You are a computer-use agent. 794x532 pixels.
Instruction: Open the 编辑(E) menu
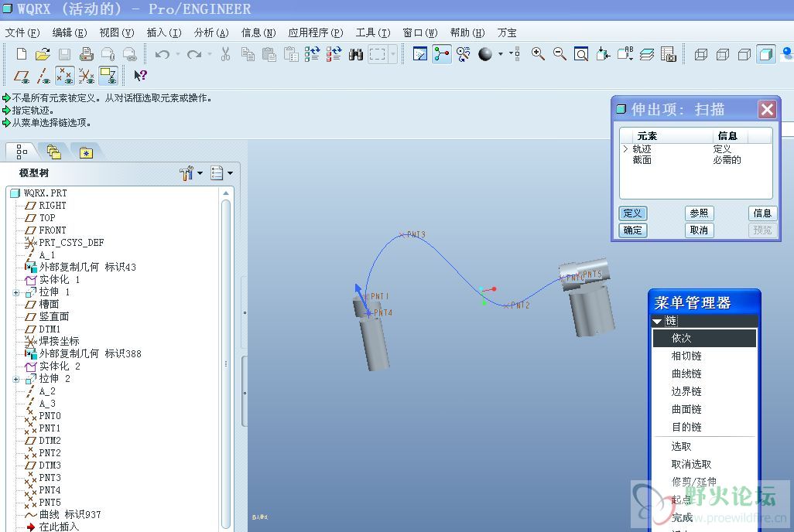[70, 33]
